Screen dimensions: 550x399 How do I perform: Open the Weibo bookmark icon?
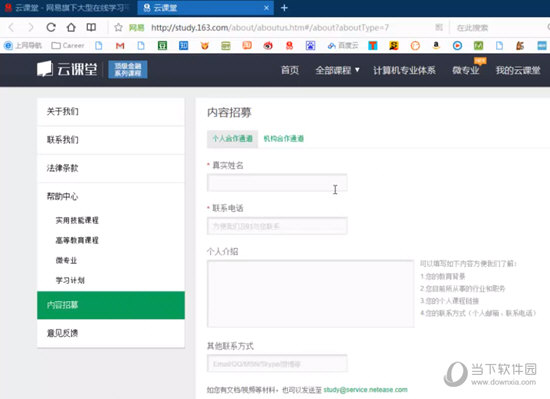pyautogui.click(x=268, y=46)
